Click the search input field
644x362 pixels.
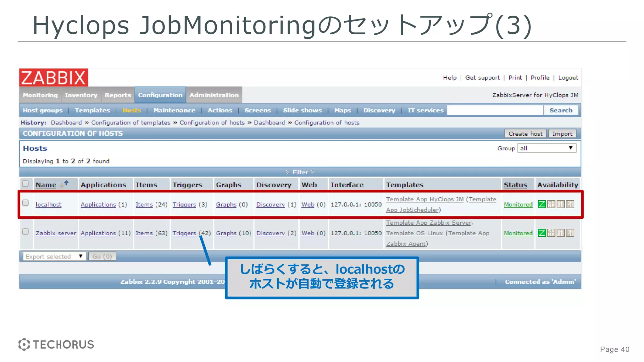tap(495, 110)
